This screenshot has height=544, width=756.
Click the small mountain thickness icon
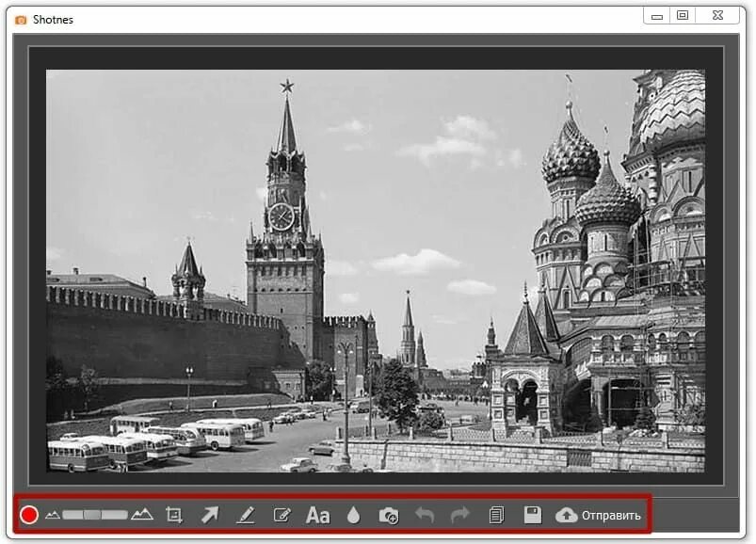[53, 515]
